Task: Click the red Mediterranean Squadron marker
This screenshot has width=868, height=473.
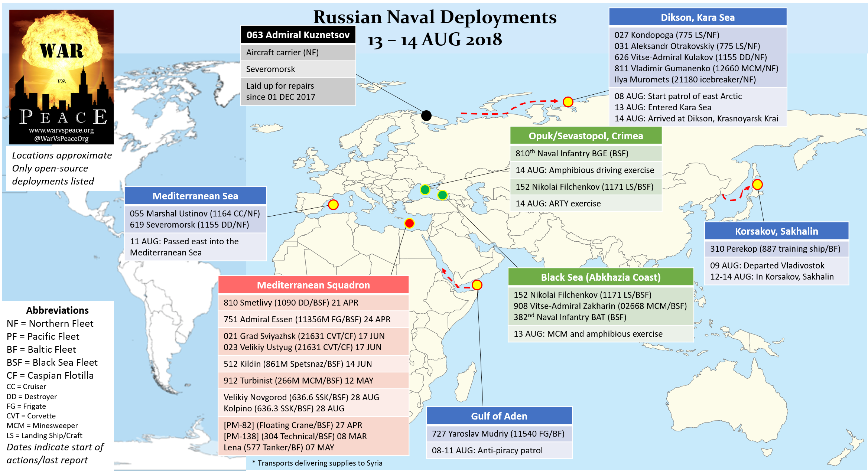Action: (x=409, y=223)
